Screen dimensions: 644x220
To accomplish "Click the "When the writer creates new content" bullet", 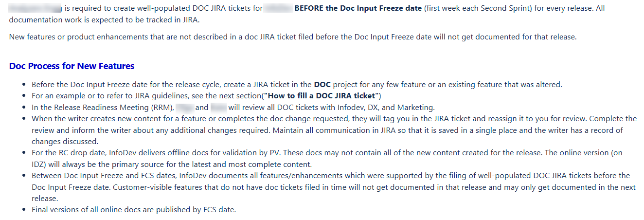I will pyautogui.click(x=334, y=130).
